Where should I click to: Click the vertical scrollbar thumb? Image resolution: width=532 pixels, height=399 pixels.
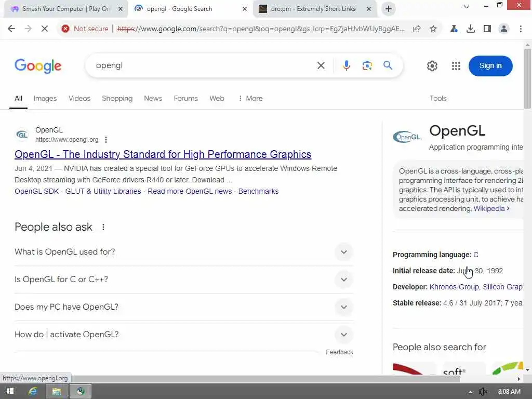pyautogui.click(x=527, y=79)
